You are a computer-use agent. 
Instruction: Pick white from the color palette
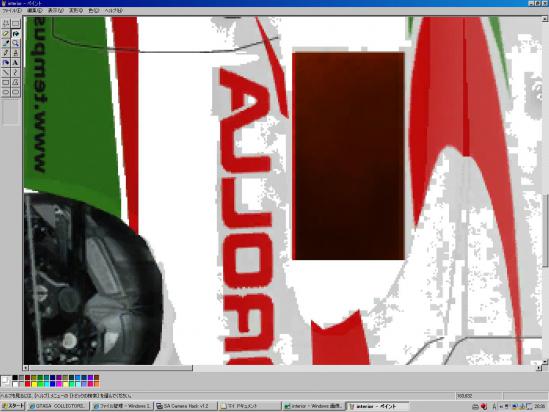coord(15,384)
